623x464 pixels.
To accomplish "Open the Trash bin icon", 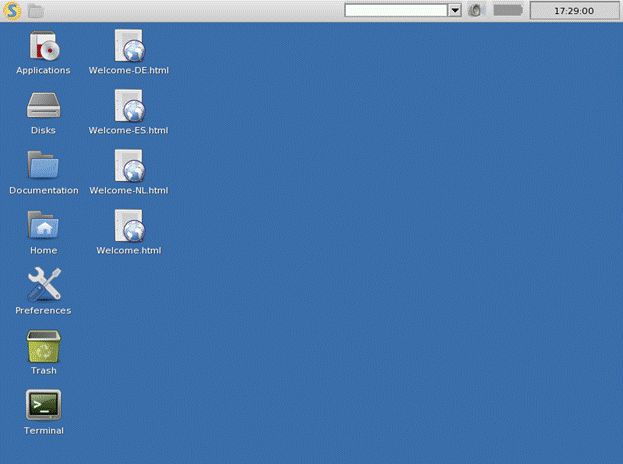I will [x=44, y=346].
